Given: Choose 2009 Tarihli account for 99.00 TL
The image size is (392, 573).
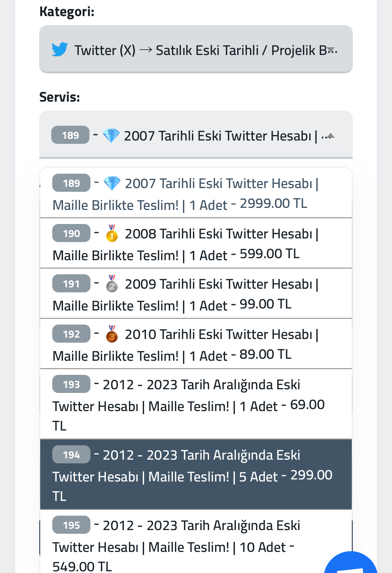Looking at the screenshot, I should coord(196,294).
